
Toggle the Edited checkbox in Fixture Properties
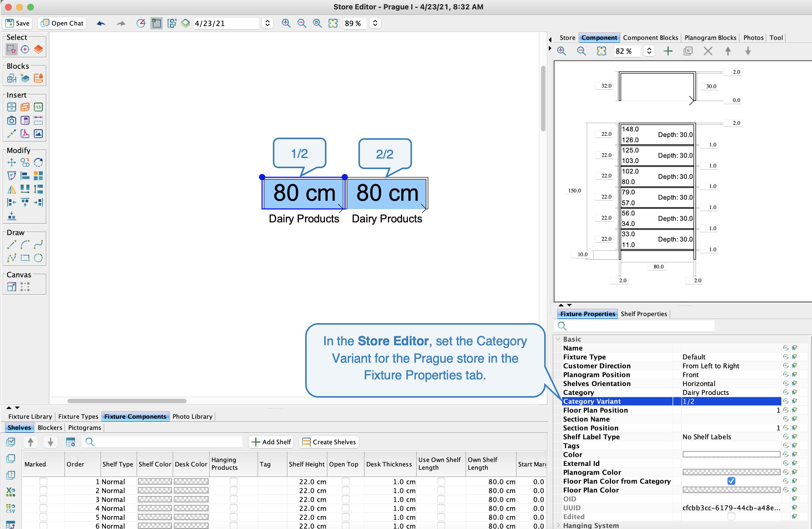tap(731, 516)
